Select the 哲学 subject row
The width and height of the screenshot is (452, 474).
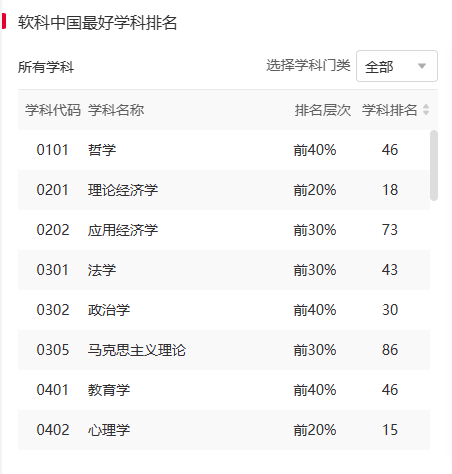(x=224, y=150)
